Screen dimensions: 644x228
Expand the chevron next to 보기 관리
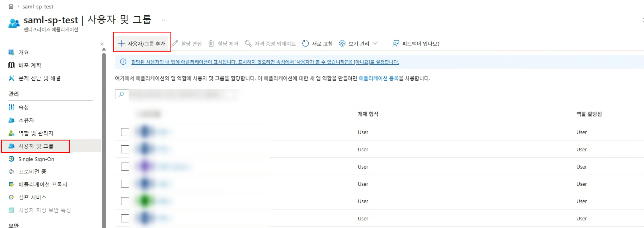tap(375, 43)
